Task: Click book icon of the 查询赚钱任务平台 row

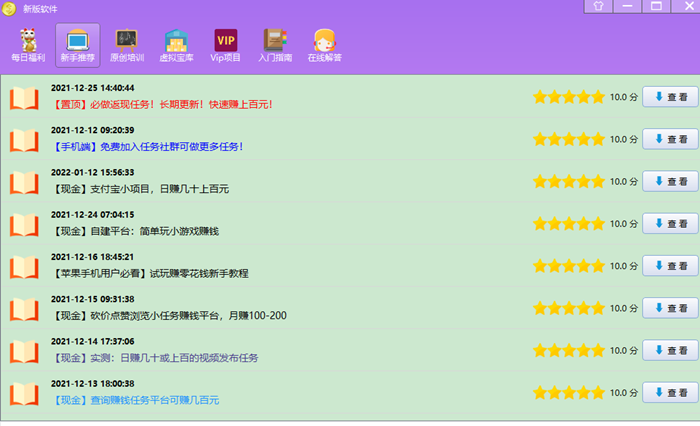Action: click(x=24, y=393)
